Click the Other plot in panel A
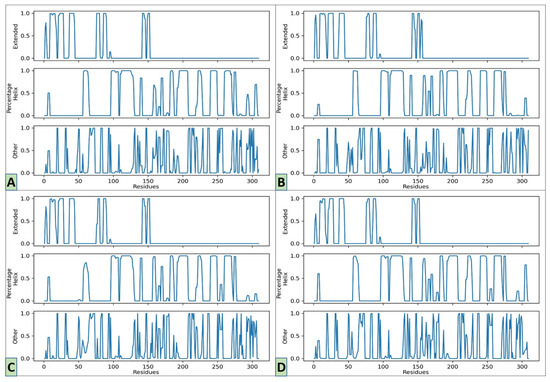The width and height of the screenshot is (550, 382). [x=151, y=150]
